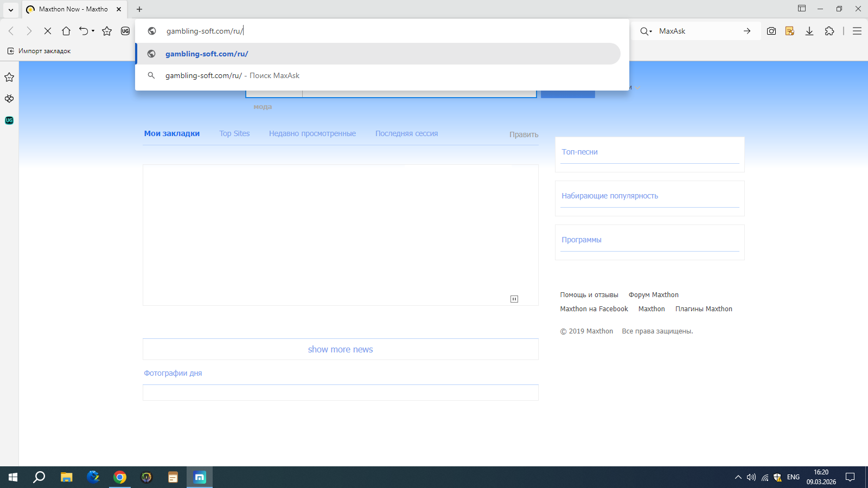Image resolution: width=868 pixels, height=488 pixels.
Task: Click show more news
Action: coord(341,350)
